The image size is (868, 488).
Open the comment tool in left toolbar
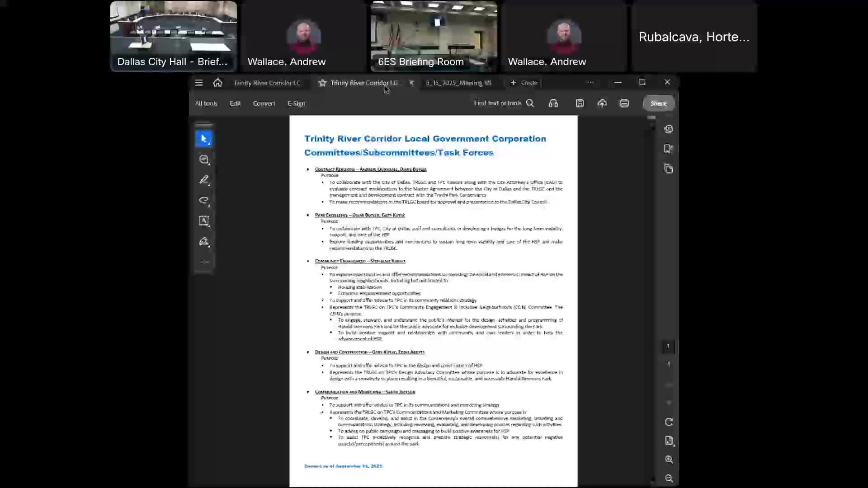(204, 160)
